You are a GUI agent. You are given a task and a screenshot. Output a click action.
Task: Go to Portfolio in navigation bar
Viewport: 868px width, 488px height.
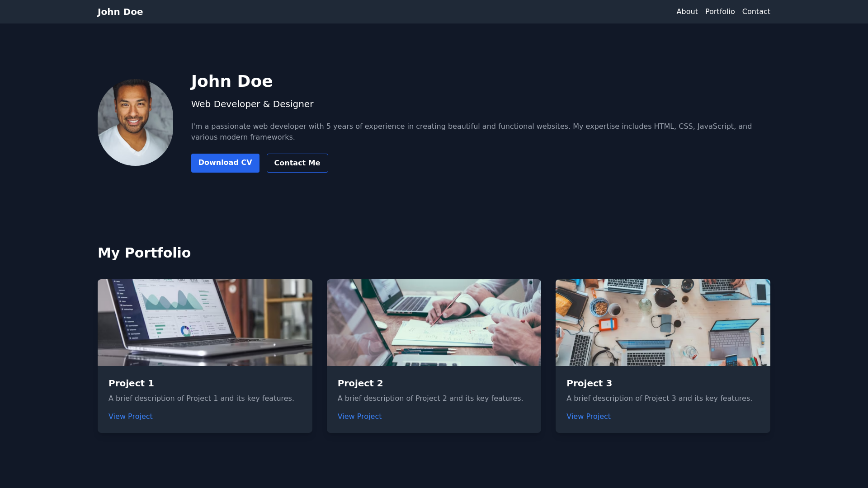click(720, 12)
